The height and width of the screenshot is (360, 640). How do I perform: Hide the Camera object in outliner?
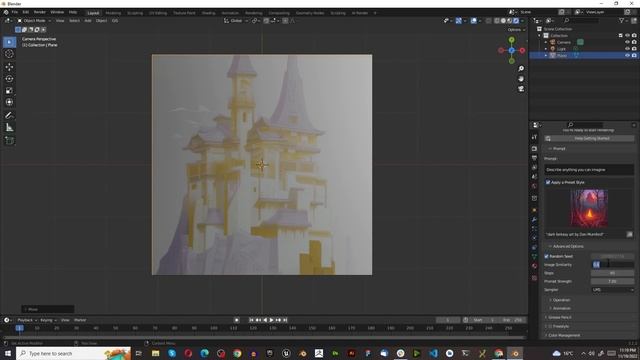[x=627, y=42]
